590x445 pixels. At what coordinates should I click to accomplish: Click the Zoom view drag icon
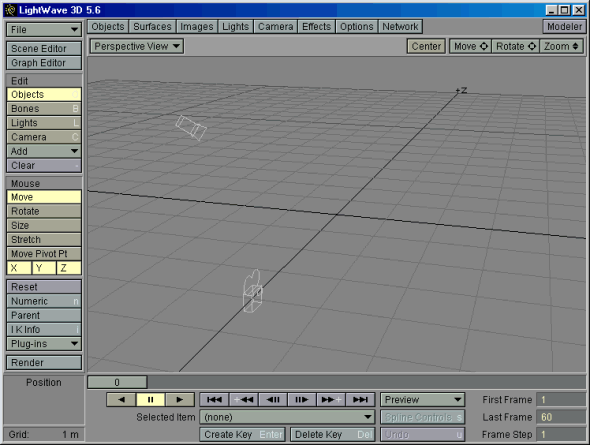pos(575,46)
